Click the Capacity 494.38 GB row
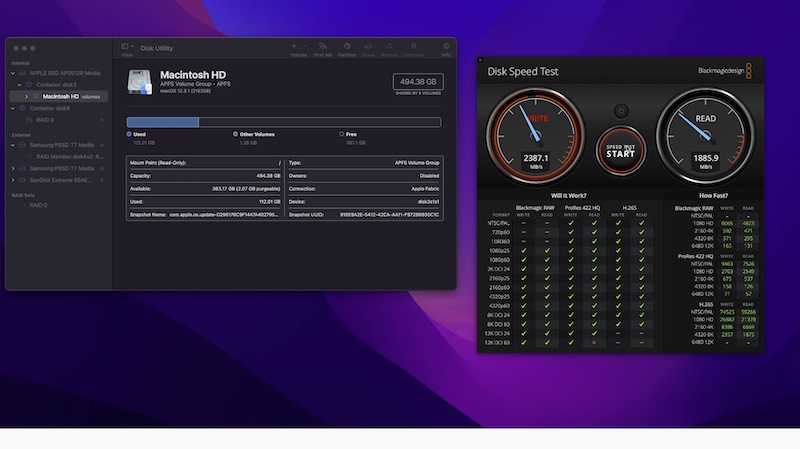 tap(205, 176)
